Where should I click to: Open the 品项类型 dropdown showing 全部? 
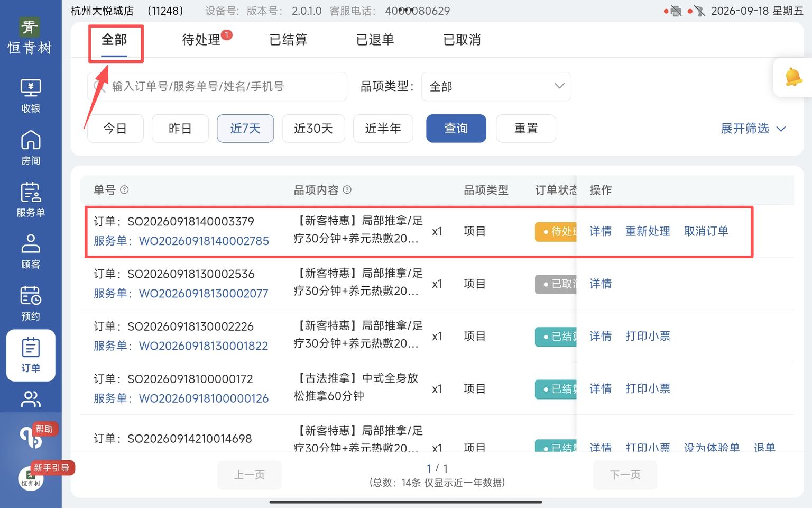[x=496, y=86]
